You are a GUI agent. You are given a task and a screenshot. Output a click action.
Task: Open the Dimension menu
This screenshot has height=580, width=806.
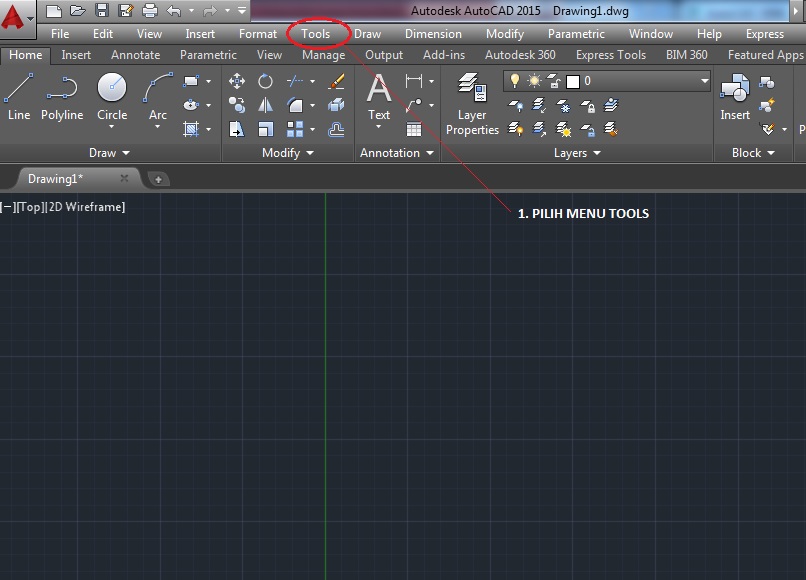[433, 34]
